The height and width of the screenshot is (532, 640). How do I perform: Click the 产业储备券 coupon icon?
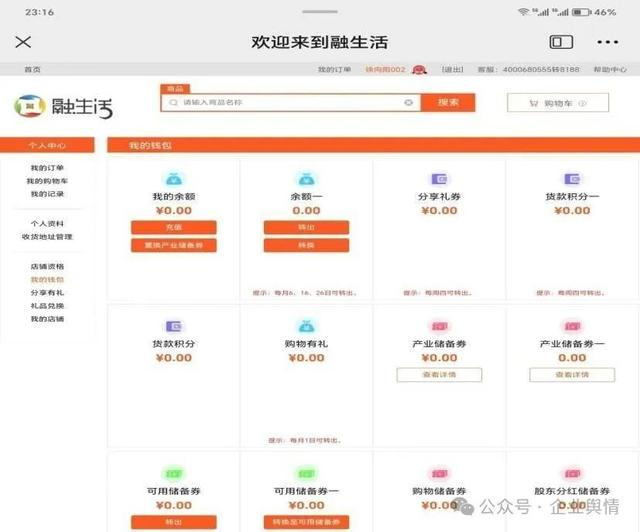(x=439, y=326)
